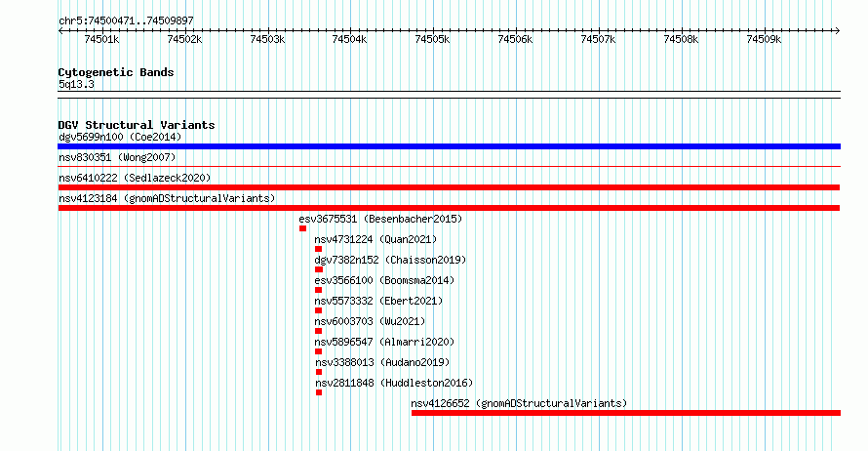868x451 pixels.
Task: Select the red nsv4126652 gnomAD variant bar
Action: (626, 413)
